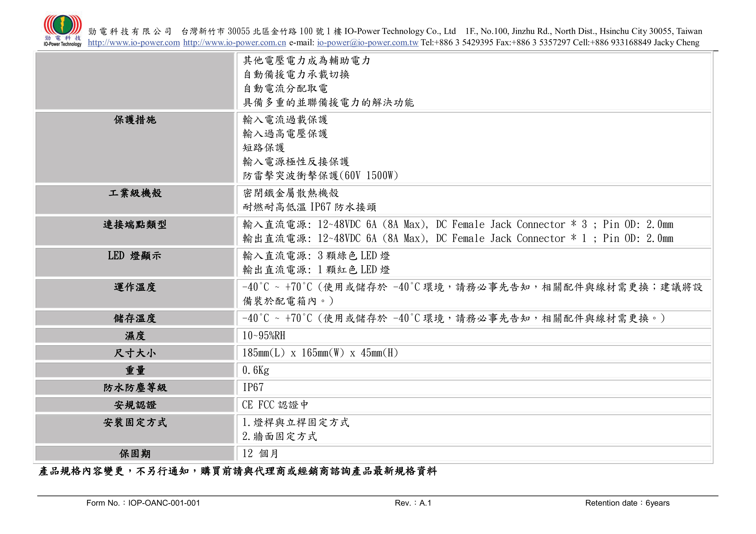The width and height of the screenshot is (756, 534).
Task: Click the 重量 row header
Action: [135, 370]
